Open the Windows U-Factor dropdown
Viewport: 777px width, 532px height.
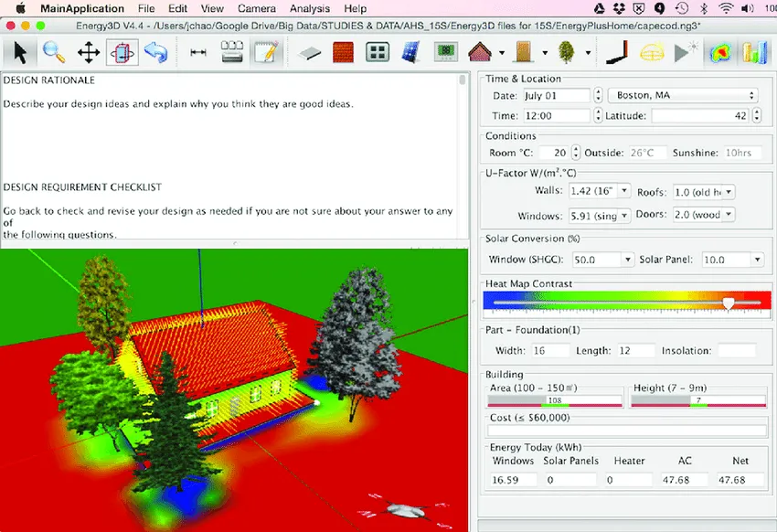pos(600,216)
